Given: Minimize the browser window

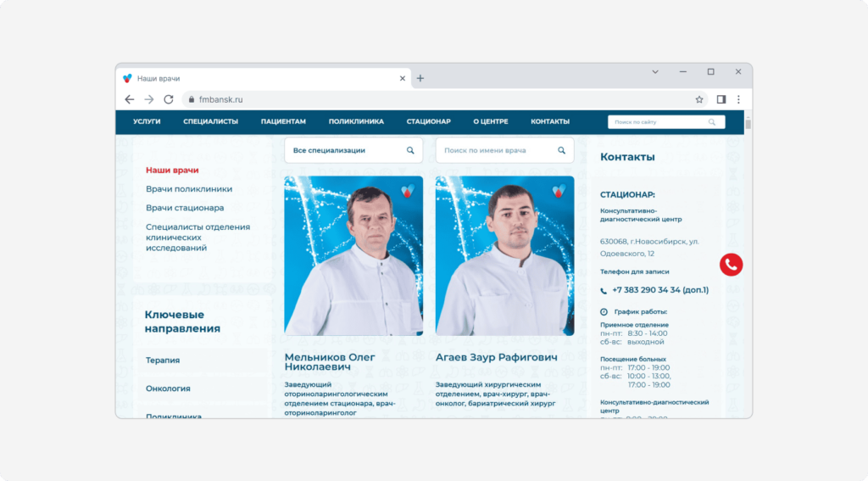Looking at the screenshot, I should tap(682, 71).
